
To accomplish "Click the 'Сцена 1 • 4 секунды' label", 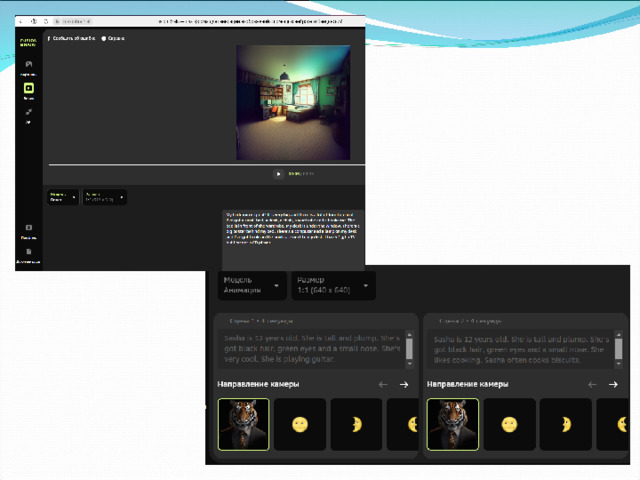I will [261, 321].
